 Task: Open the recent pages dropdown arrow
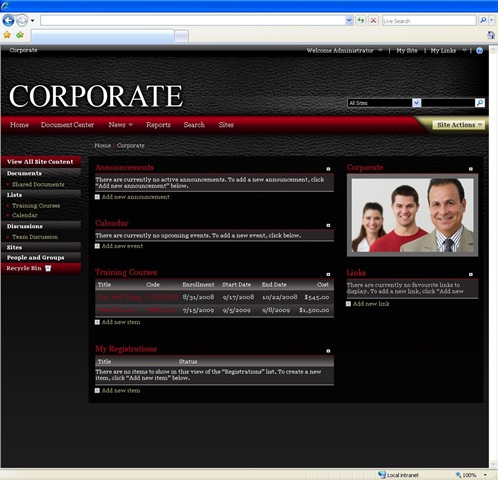point(32,21)
